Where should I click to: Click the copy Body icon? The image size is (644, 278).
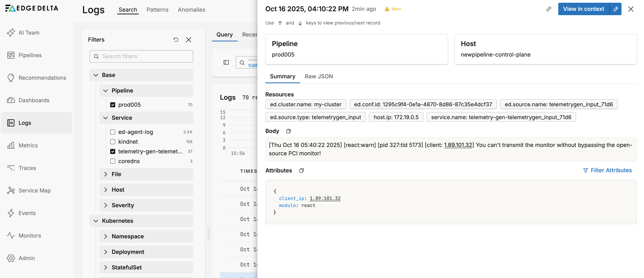click(x=288, y=131)
